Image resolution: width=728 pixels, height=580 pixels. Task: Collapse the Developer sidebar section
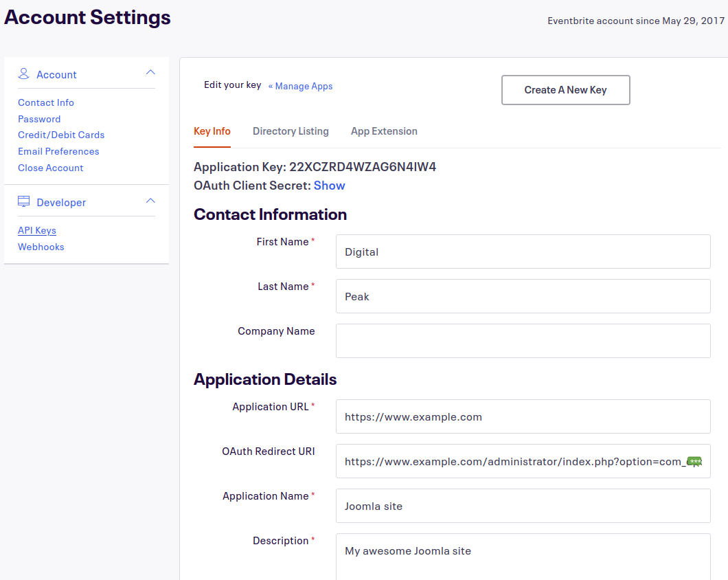click(x=150, y=201)
